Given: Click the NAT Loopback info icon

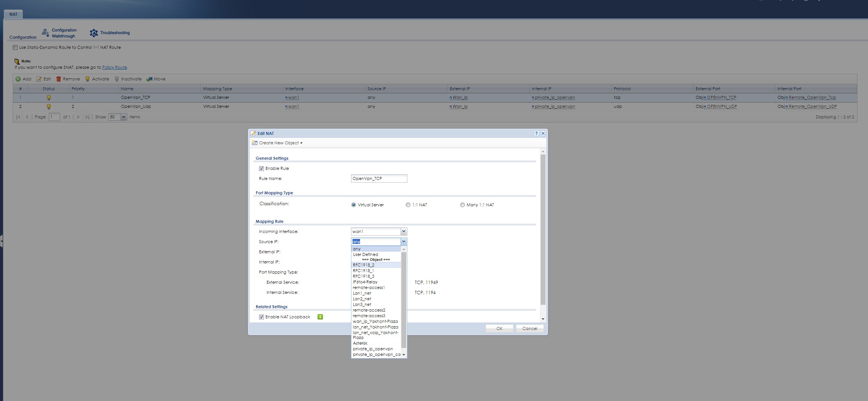Looking at the screenshot, I should click(320, 317).
